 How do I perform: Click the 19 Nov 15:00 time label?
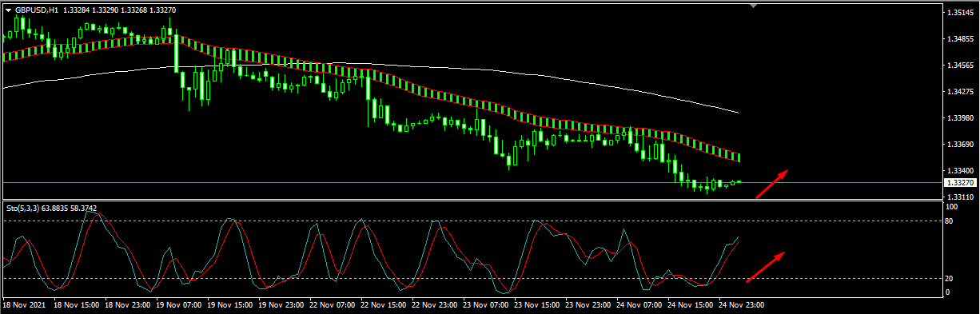tap(230, 304)
